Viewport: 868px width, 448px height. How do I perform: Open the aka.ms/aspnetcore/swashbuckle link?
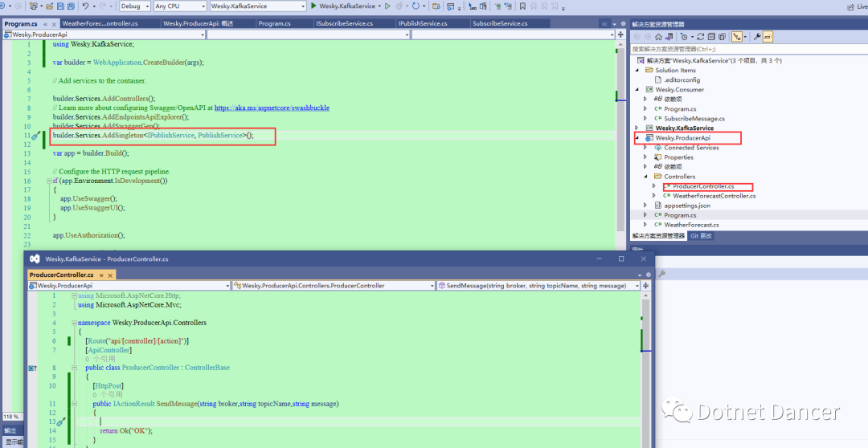coord(272,108)
